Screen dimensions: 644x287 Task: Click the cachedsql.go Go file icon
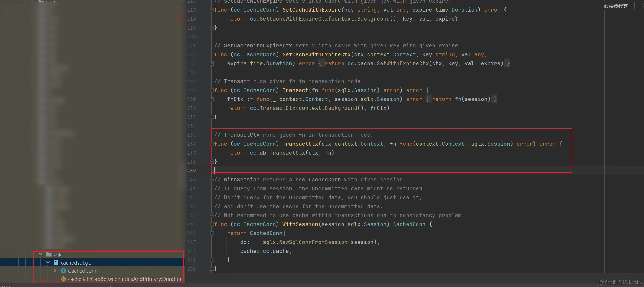click(x=56, y=262)
